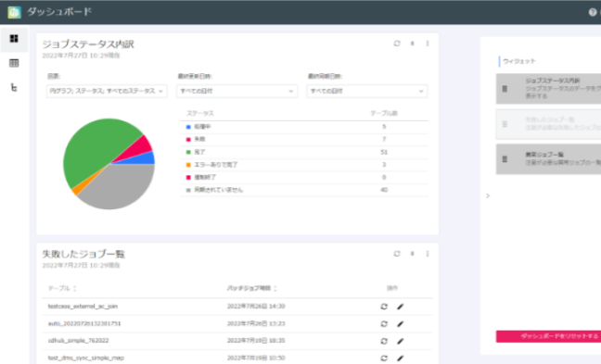The image size is (601, 364).
Task: Open the hierarchy icon in the sidebar
Action: click(14, 88)
